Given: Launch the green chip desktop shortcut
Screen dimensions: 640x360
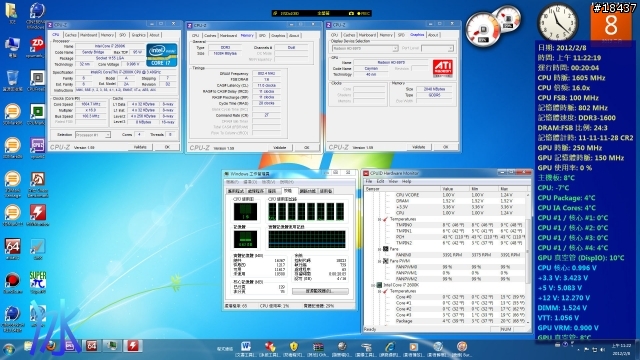Looking at the screenshot, I should [37, 114].
